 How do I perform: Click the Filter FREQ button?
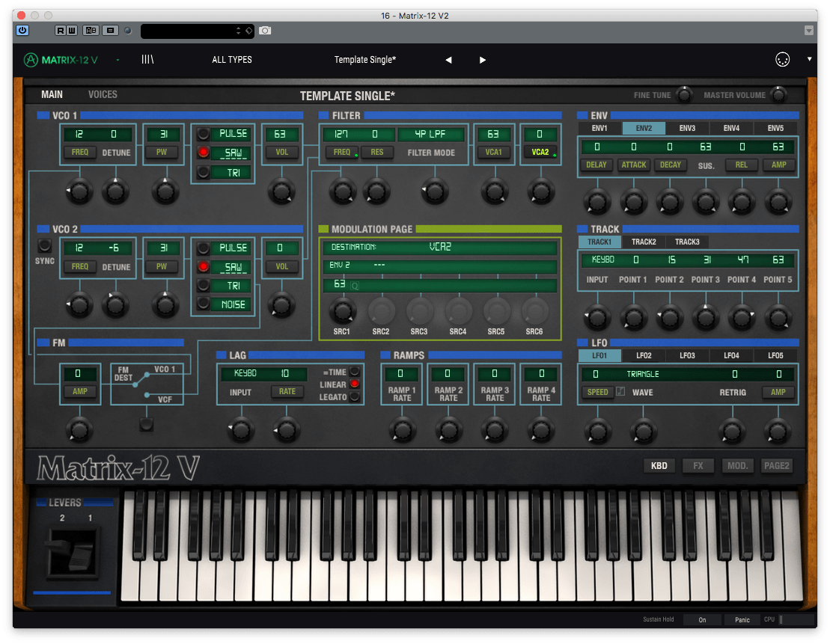342,153
